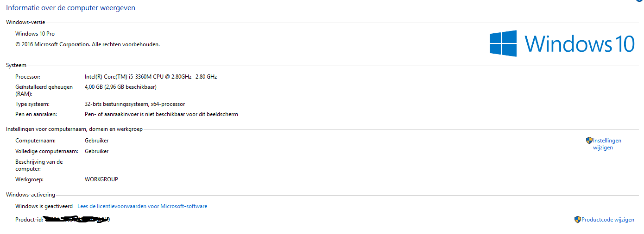Click the 2016 Microsoft Corporation copyright text
Image resolution: width=644 pixels, height=234 pixels.
(x=88, y=44)
